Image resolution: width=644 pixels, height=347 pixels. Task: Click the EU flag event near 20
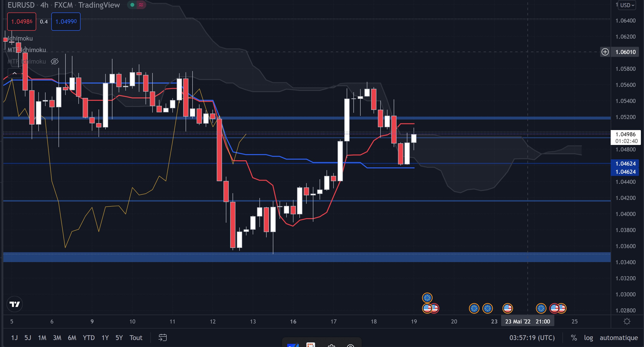click(474, 308)
